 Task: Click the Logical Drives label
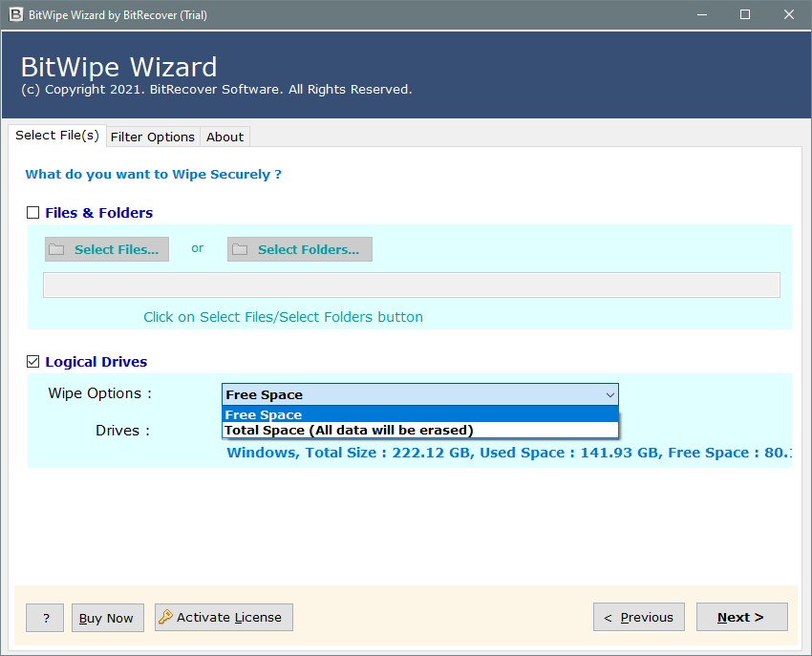point(96,362)
